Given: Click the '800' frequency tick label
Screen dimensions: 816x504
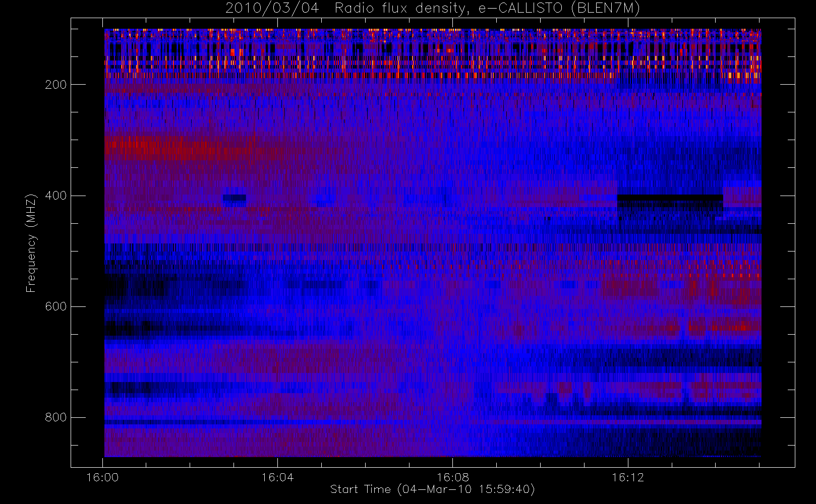Looking at the screenshot, I should coord(56,417).
